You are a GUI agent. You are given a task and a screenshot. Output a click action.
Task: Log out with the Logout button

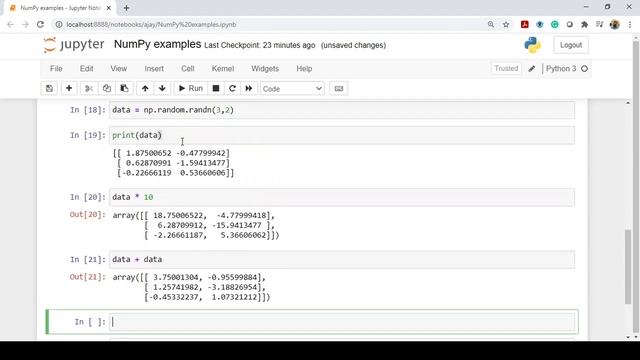click(x=571, y=45)
